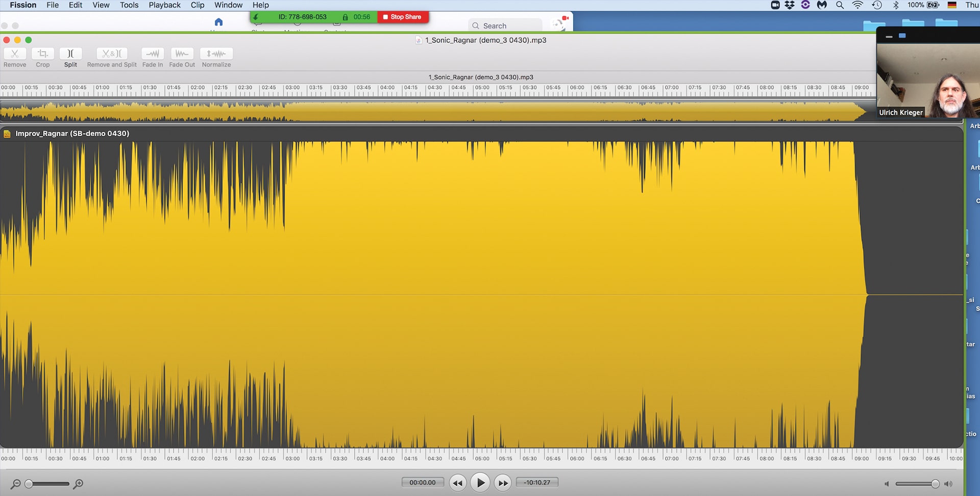
Task: Click the remaining time display -10:10.27
Action: tap(537, 483)
